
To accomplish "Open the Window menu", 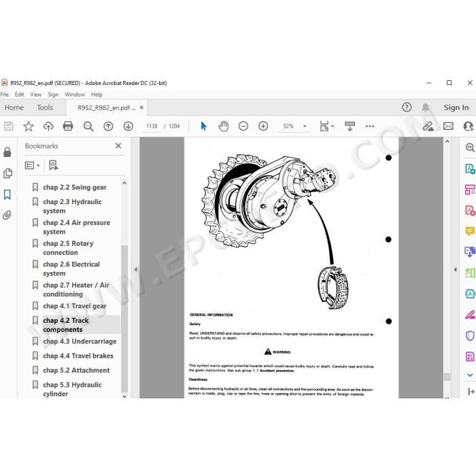I will (x=75, y=95).
